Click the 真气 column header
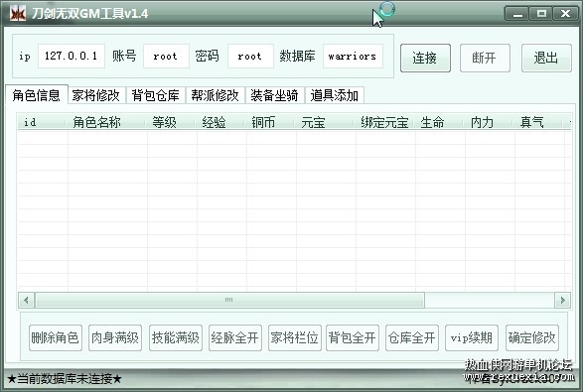The width and height of the screenshot is (583, 392). coord(539,122)
